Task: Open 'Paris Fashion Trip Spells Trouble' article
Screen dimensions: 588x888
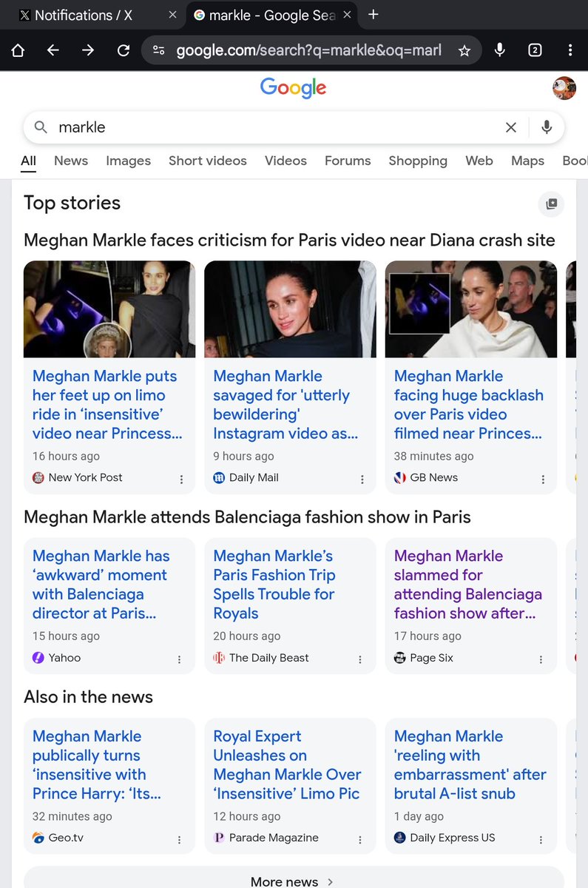Action: coord(274,585)
